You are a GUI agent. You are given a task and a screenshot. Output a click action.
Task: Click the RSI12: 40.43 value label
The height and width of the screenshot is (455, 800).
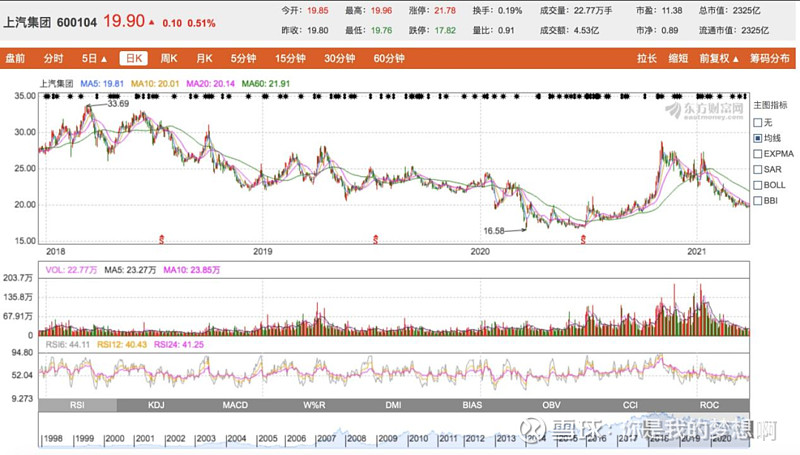click(x=122, y=345)
